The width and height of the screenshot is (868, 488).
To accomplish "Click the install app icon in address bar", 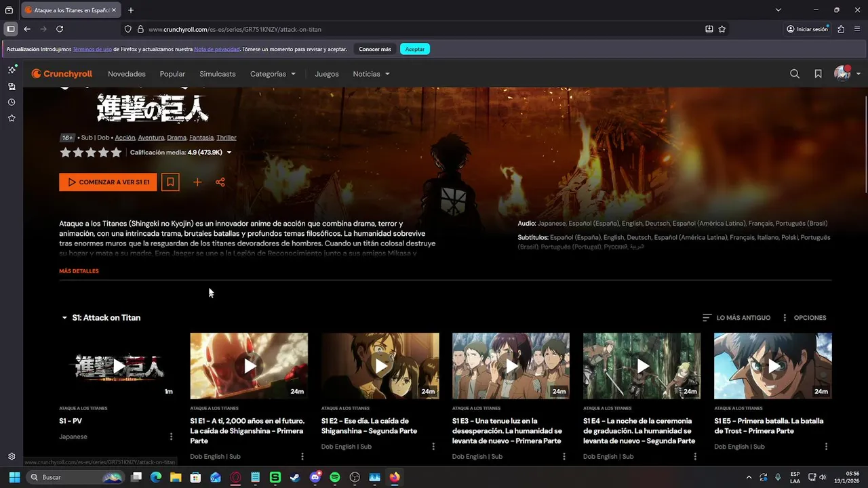I will [709, 29].
